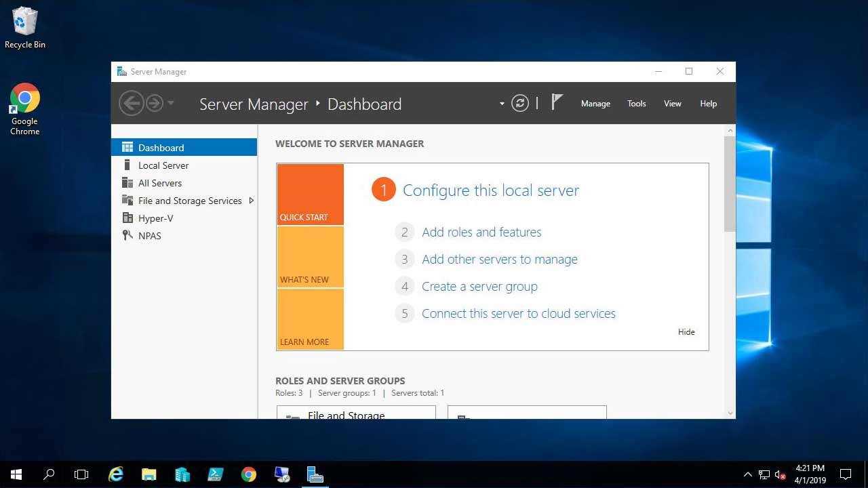Click the Forward navigation arrow
This screenshot has width=868, height=488.
click(155, 103)
